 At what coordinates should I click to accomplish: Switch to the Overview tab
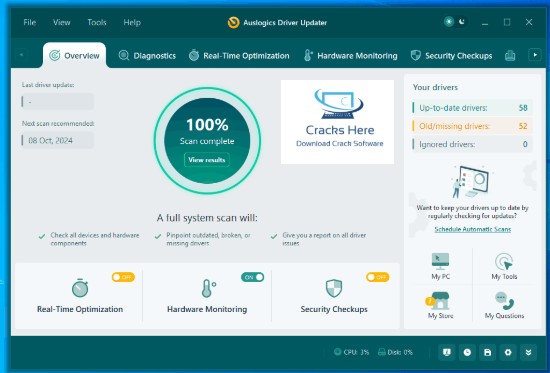pos(74,55)
